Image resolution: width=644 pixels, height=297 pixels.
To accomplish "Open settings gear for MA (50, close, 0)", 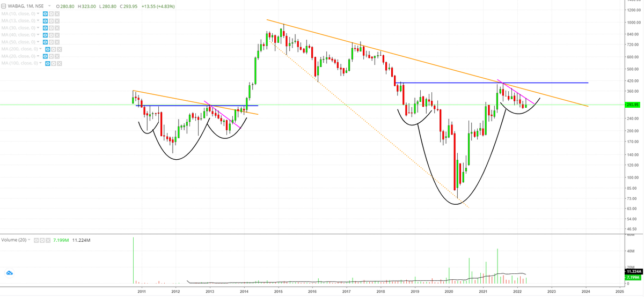I will [x=51, y=42].
